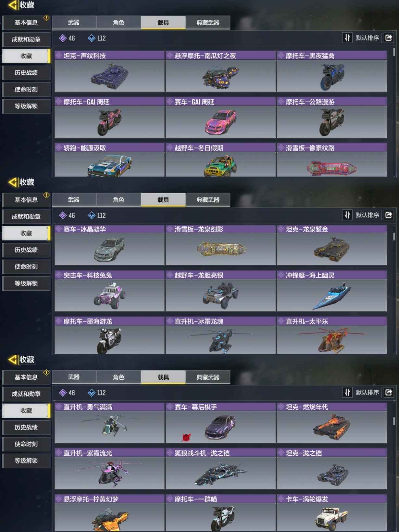Click the sort arrows icon above 坦克-龙泉錾金
Image resolution: width=399 pixels, height=532 pixels.
(347, 215)
